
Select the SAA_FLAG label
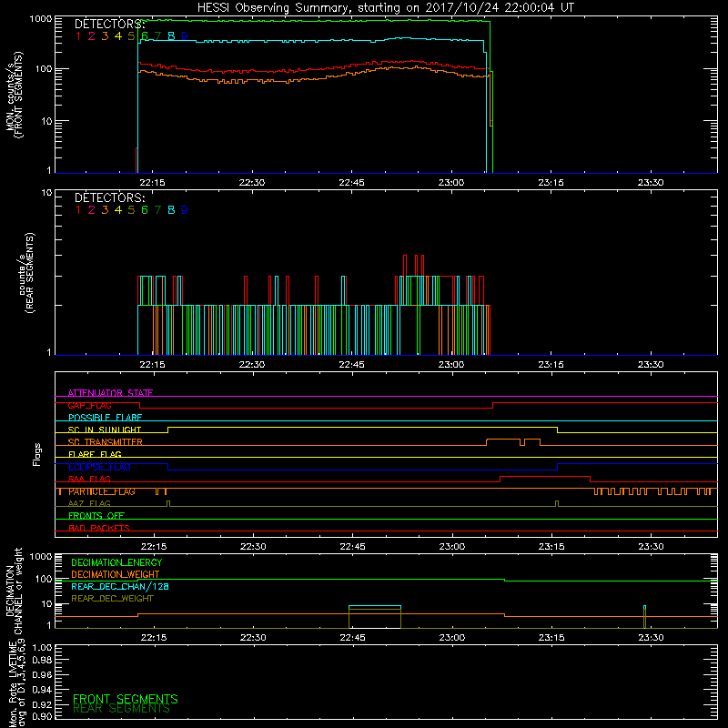click(89, 479)
